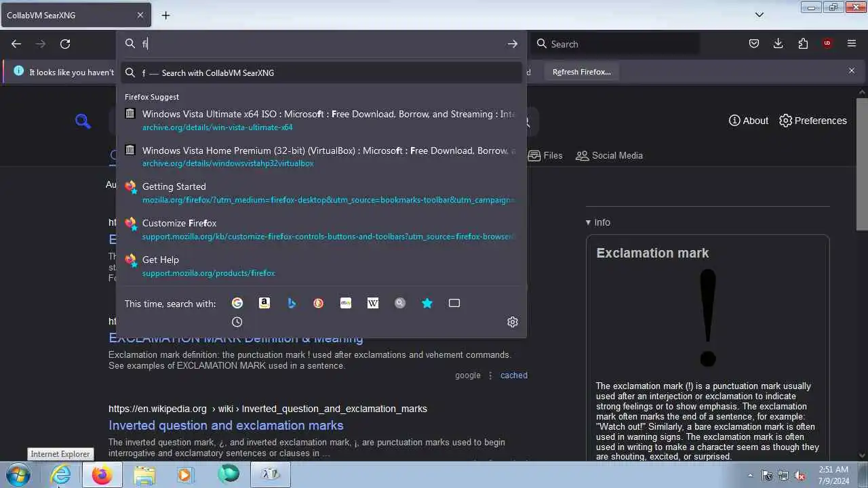Search this time with eBay
Screen dimensions: 868x488
tap(346, 303)
